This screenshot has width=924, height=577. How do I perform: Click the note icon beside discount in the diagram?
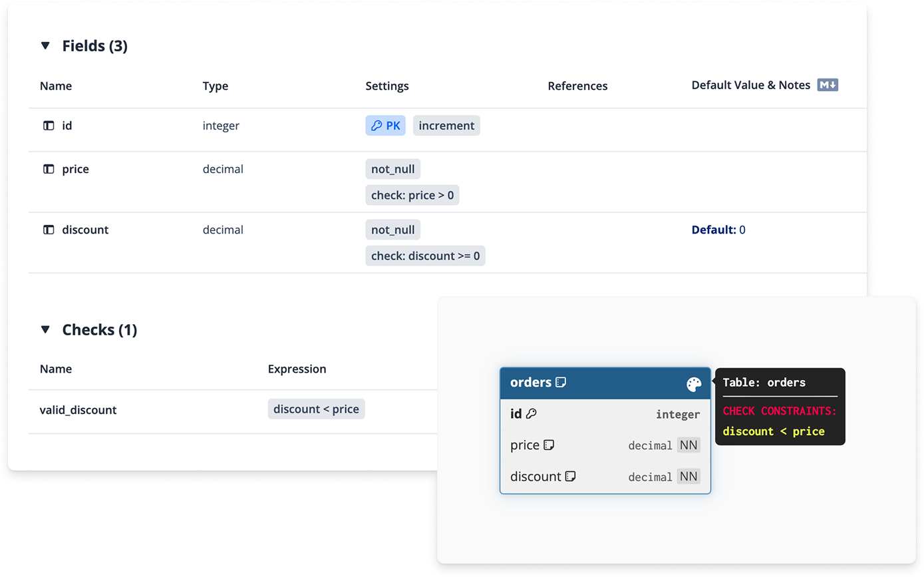tap(571, 476)
